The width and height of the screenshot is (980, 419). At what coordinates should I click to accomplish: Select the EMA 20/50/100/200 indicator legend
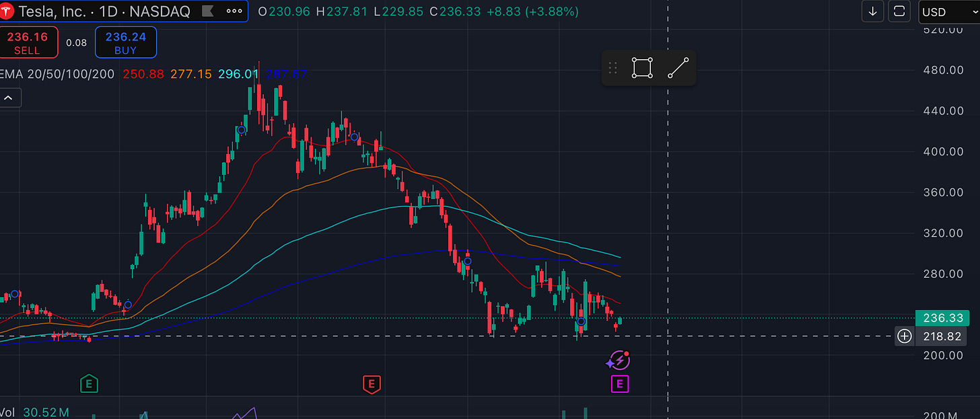[x=58, y=74]
